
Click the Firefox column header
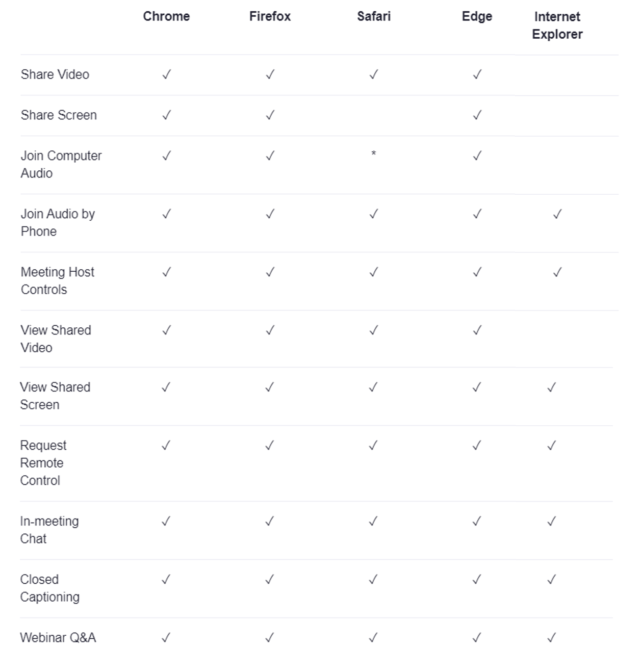click(270, 16)
